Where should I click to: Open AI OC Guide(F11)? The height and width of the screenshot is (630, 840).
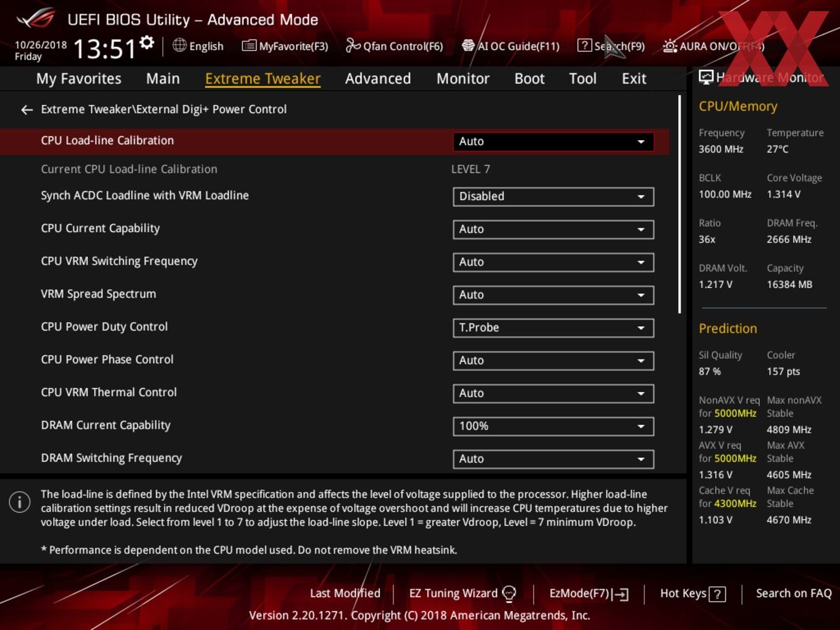[511, 46]
